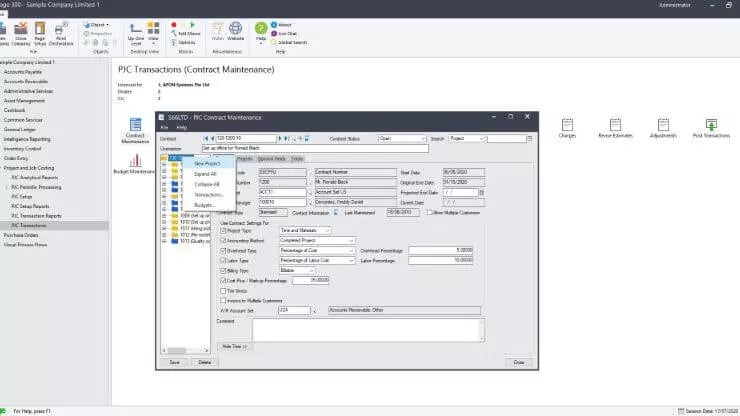Image resolution: width=740 pixels, height=416 pixels.
Task: Open the Billing Type Billable dropdown
Action: click(297, 271)
